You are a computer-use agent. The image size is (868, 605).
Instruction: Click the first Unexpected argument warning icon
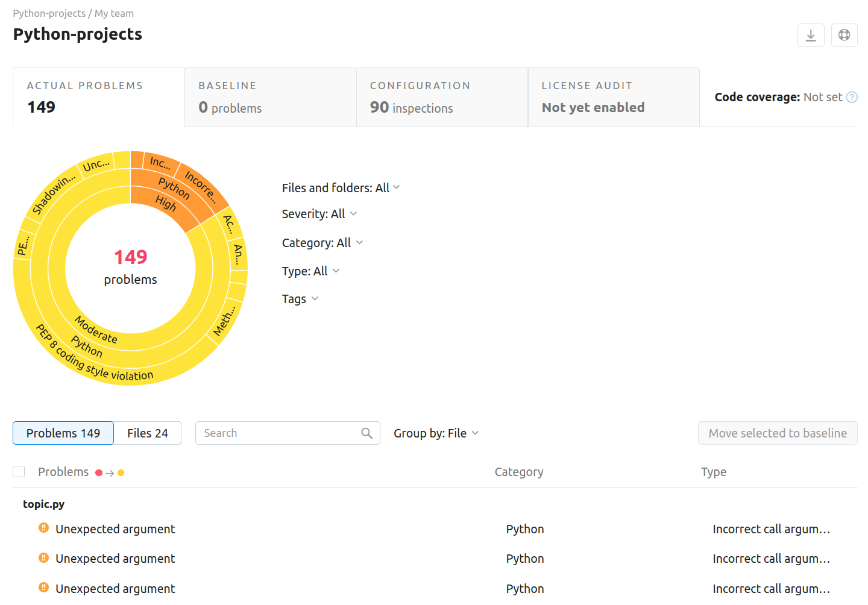[x=43, y=528]
